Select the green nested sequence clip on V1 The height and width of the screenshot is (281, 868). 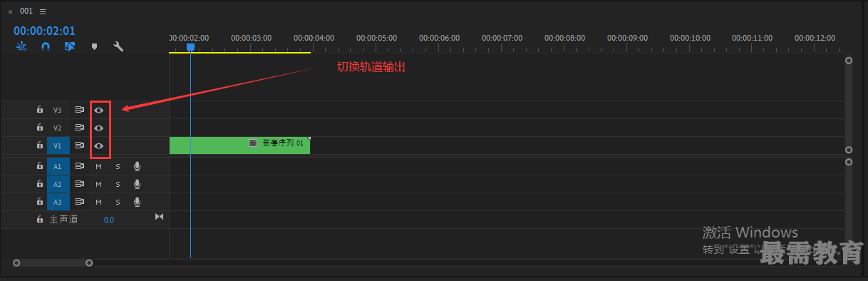tap(239, 145)
